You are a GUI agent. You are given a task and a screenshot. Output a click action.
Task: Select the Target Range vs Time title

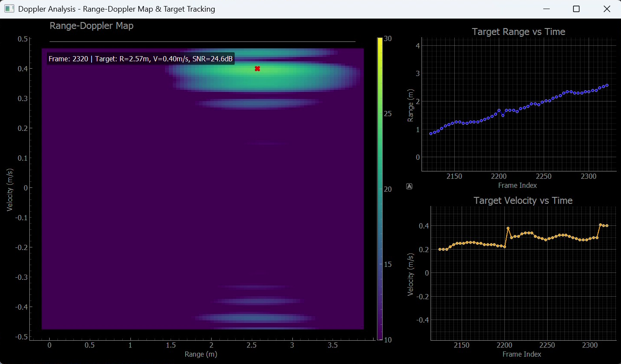(518, 32)
